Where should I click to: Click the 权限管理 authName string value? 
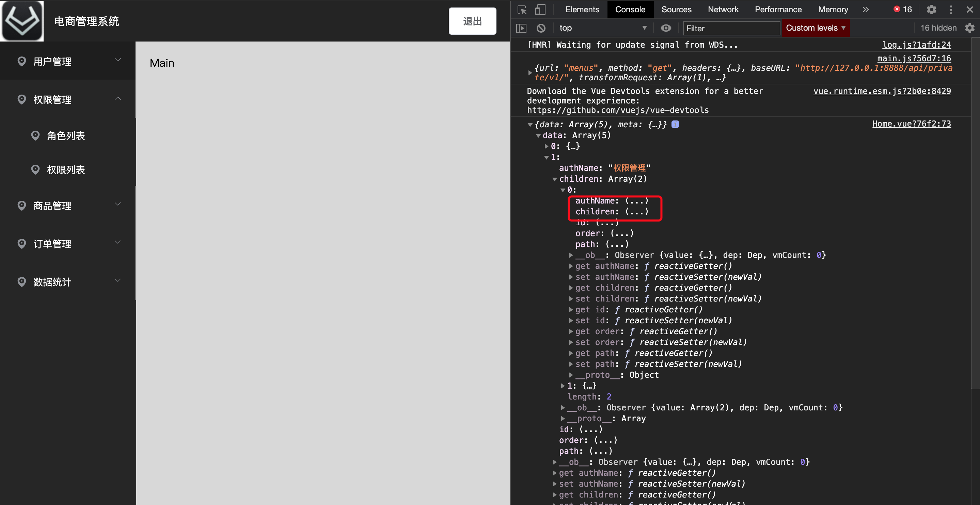(629, 168)
